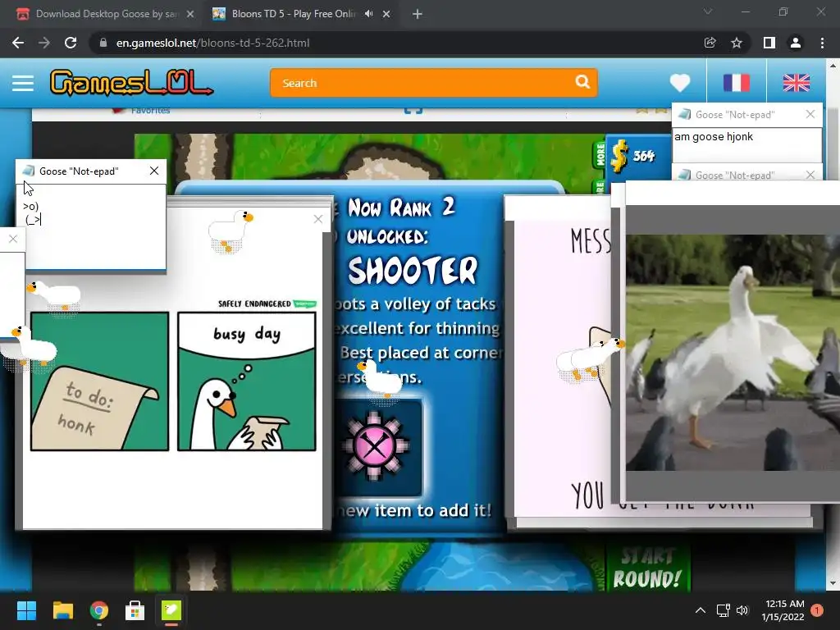Click the Desktop Goose taskbar icon
This screenshot has height=630, width=840.
coord(171,610)
